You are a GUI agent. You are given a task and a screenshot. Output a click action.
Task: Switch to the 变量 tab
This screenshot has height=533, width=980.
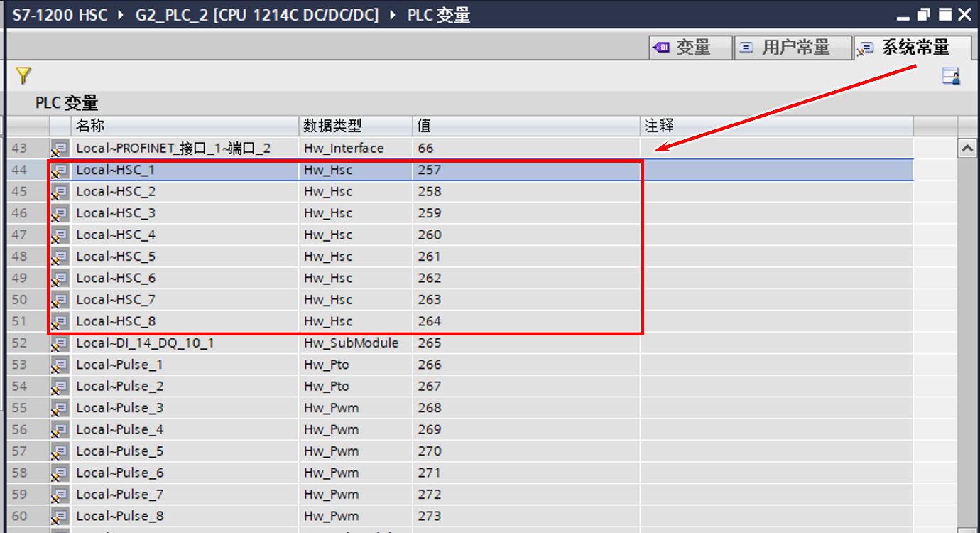tap(690, 48)
